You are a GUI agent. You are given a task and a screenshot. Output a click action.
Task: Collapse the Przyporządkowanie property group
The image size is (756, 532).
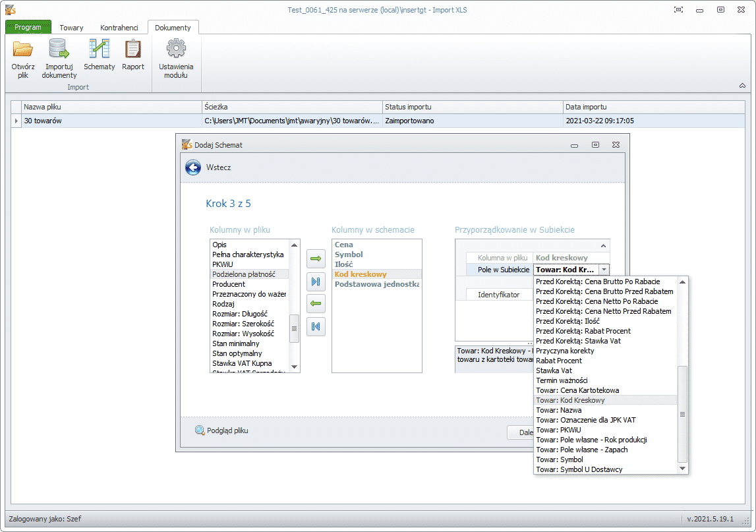click(603, 246)
